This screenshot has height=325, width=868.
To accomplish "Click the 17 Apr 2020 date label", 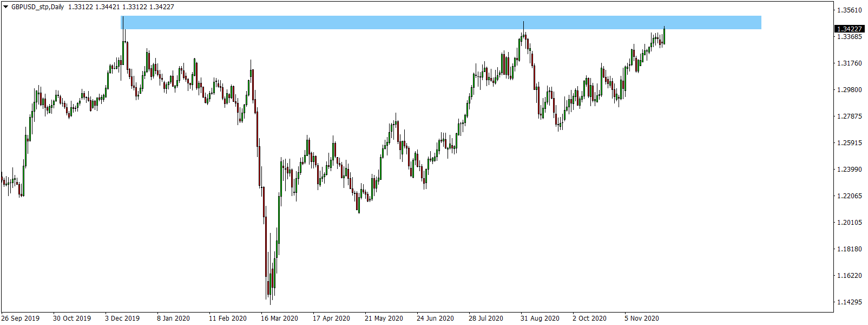I will (x=331, y=318).
